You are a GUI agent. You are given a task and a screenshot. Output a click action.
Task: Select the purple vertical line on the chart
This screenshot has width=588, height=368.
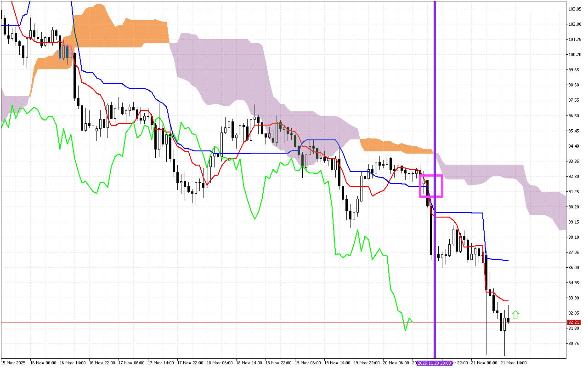click(x=435, y=115)
